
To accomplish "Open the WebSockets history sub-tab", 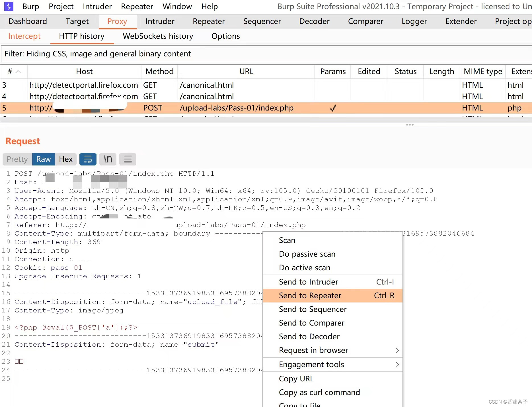I will [x=158, y=36].
